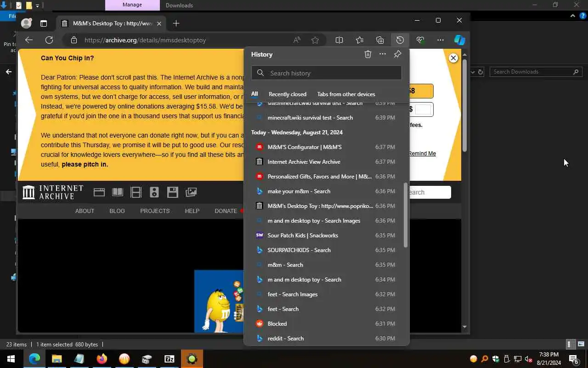This screenshot has height=368, width=588.
Task: Switch to Recently closed history tab
Action: pos(288,94)
